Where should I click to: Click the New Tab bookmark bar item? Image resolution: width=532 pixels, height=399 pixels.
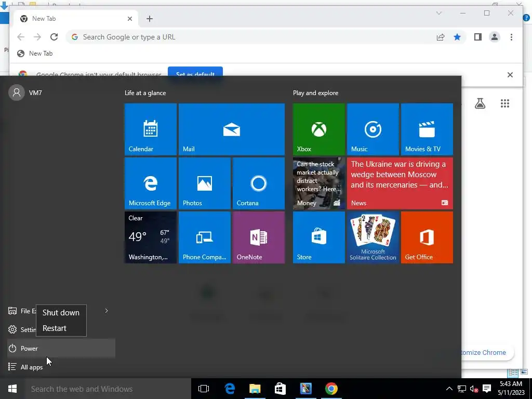[35, 54]
